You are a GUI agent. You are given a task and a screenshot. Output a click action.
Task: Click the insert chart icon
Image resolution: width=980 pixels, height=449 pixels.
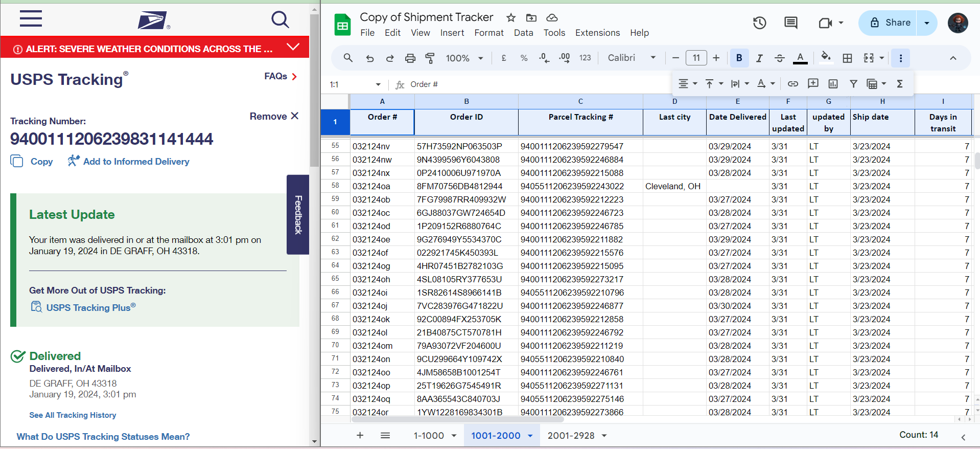833,84
